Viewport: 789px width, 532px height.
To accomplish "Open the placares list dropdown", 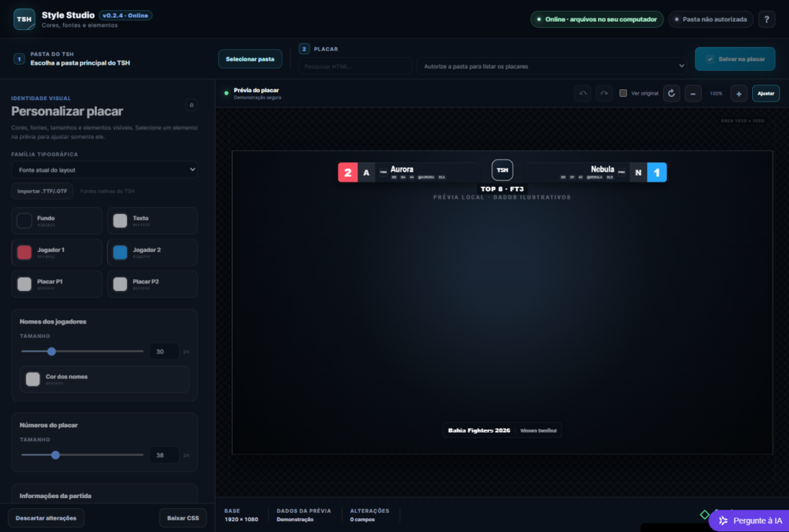I will tap(552, 66).
